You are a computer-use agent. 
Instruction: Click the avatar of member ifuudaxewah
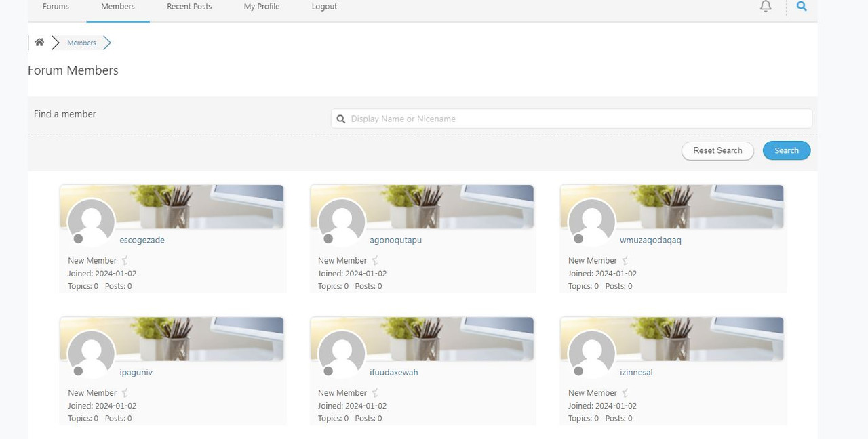342,354
